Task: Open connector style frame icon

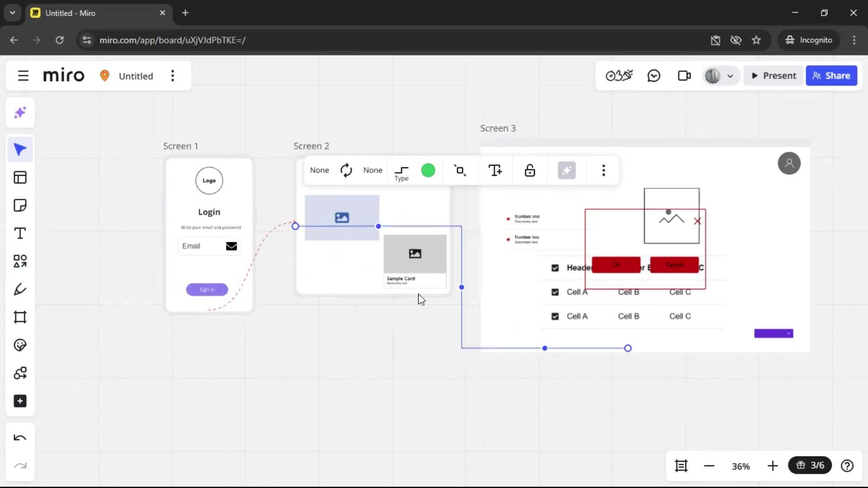Action: [x=460, y=170]
